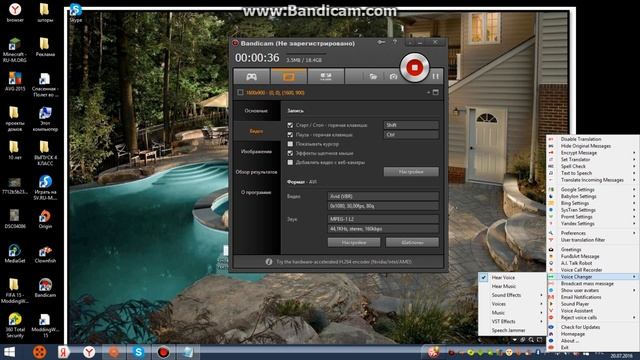640x360 pixels.
Task: Open Origin desktop shortcut
Action: (x=45, y=219)
